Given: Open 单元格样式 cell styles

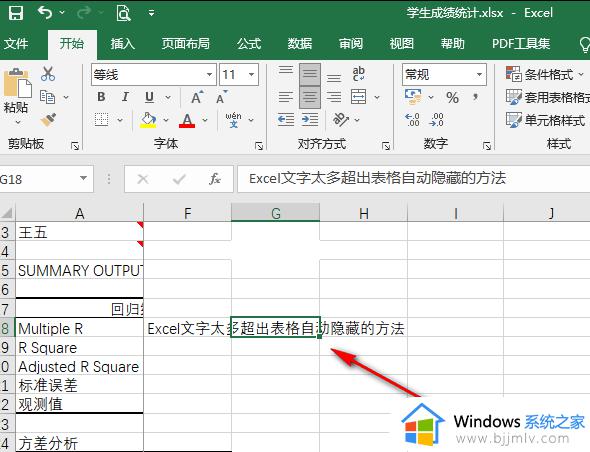Looking at the screenshot, I should [545, 120].
